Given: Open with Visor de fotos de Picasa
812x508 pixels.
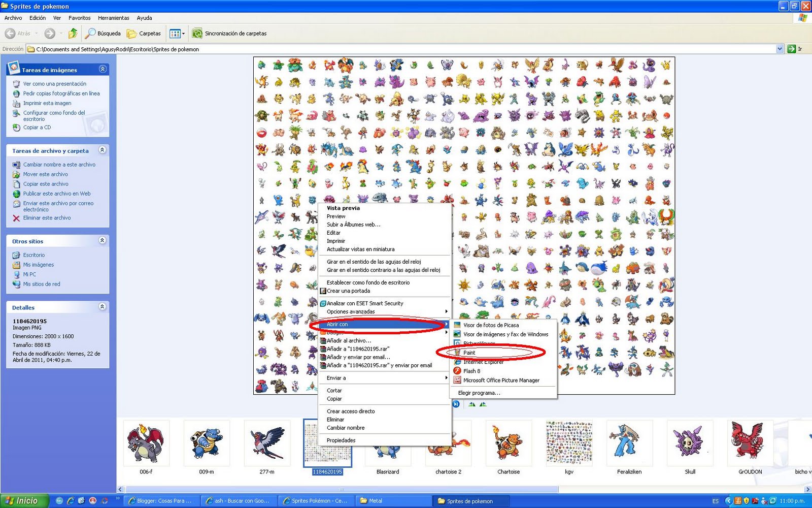Looking at the screenshot, I should [491, 325].
